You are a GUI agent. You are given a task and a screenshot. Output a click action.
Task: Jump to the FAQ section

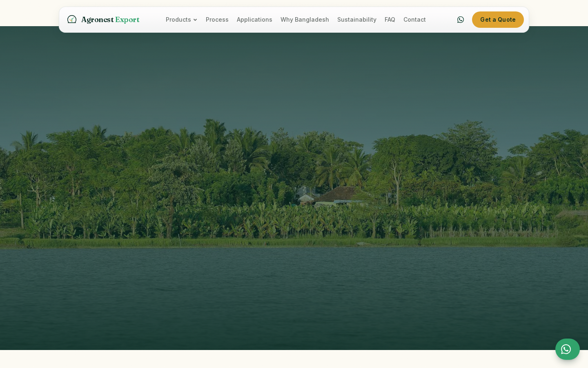click(390, 20)
